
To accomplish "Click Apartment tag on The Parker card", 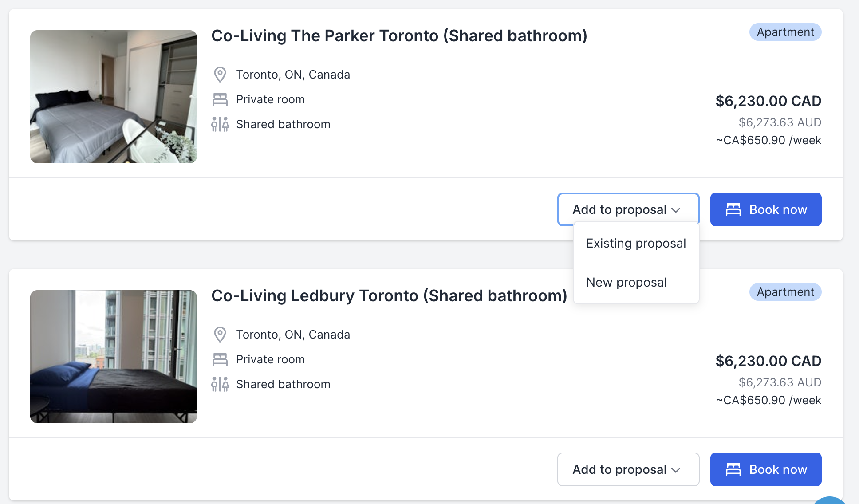I will [785, 32].
